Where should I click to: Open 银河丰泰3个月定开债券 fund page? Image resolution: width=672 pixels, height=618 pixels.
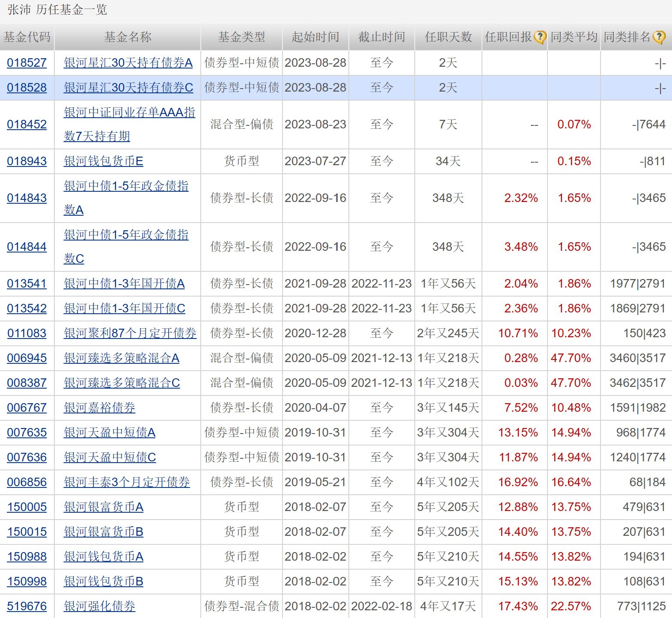click(x=127, y=482)
